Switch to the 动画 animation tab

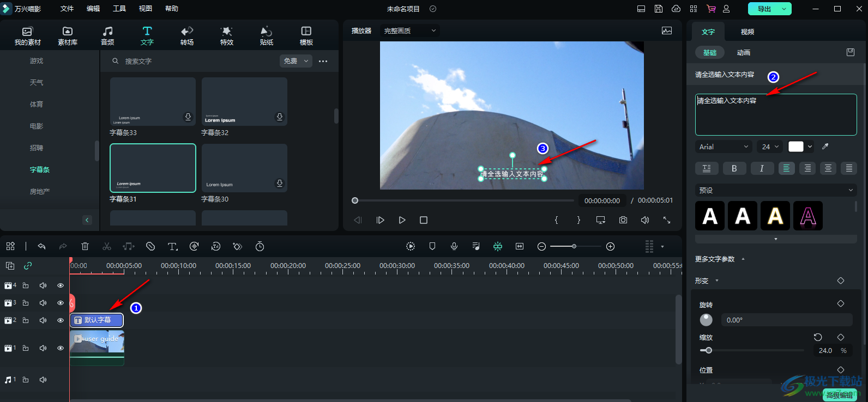(744, 52)
